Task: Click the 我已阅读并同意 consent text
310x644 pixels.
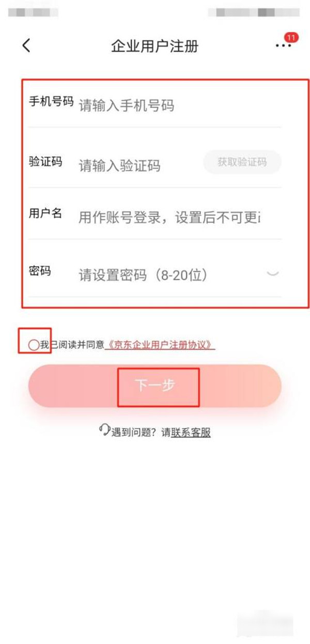Action: pyautogui.click(x=72, y=345)
